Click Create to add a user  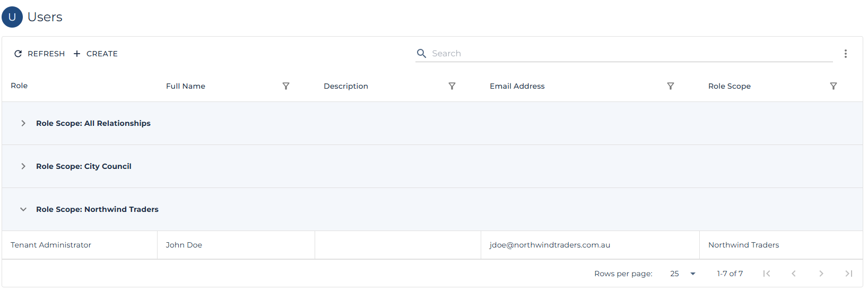click(96, 54)
